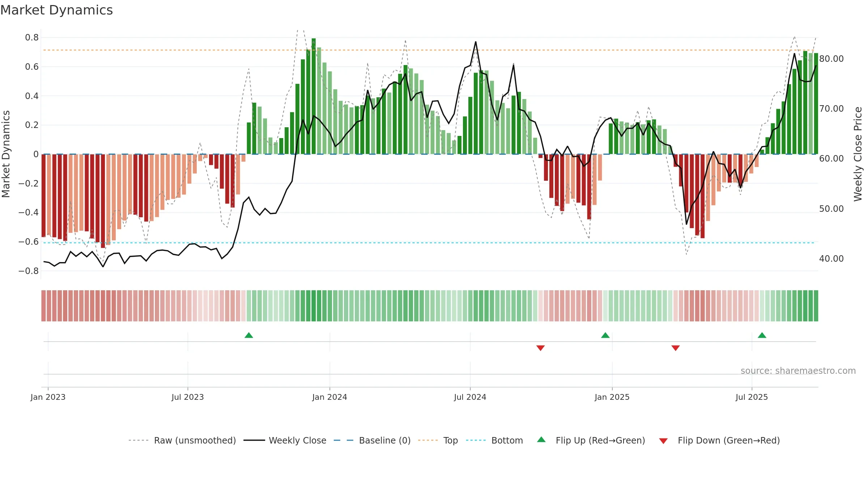Toggle the Baseline (0) legend item
Viewport: 868px width, 488px height.
(372, 440)
